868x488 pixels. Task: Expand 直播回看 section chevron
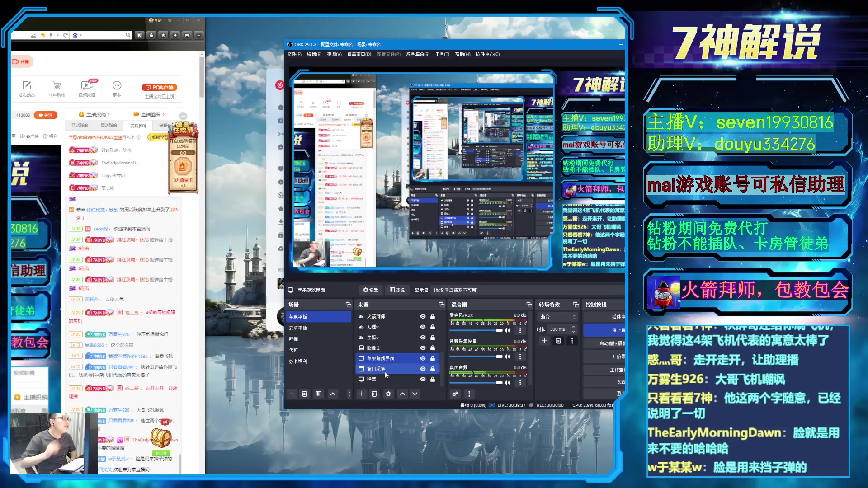[x=163, y=115]
